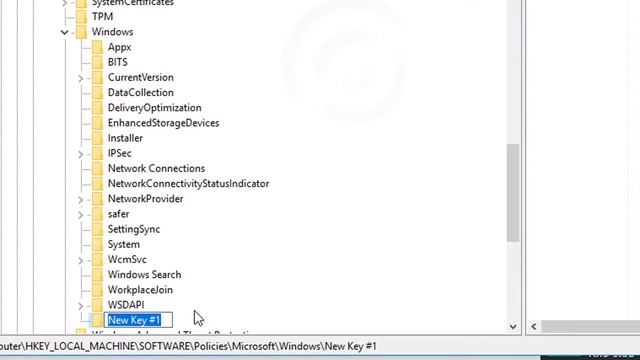The image size is (640, 360).
Task: Click the WorkplaceJoin folder icon
Action: tap(98, 290)
